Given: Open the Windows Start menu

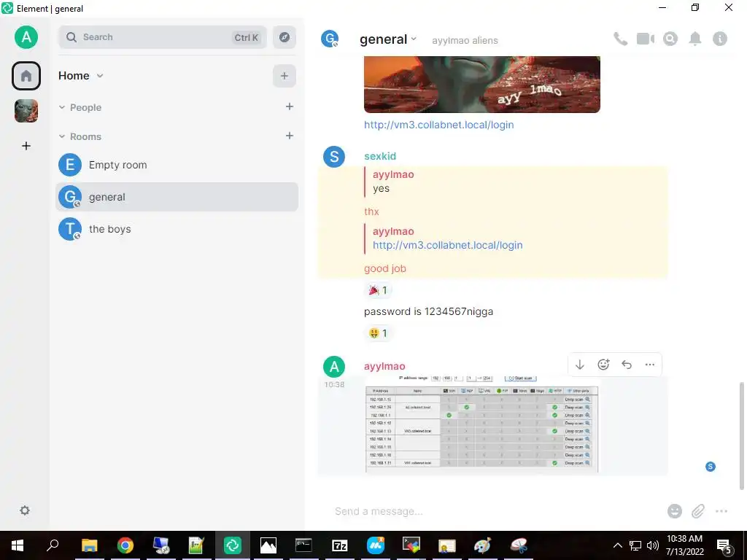Looking at the screenshot, I should tap(18, 545).
